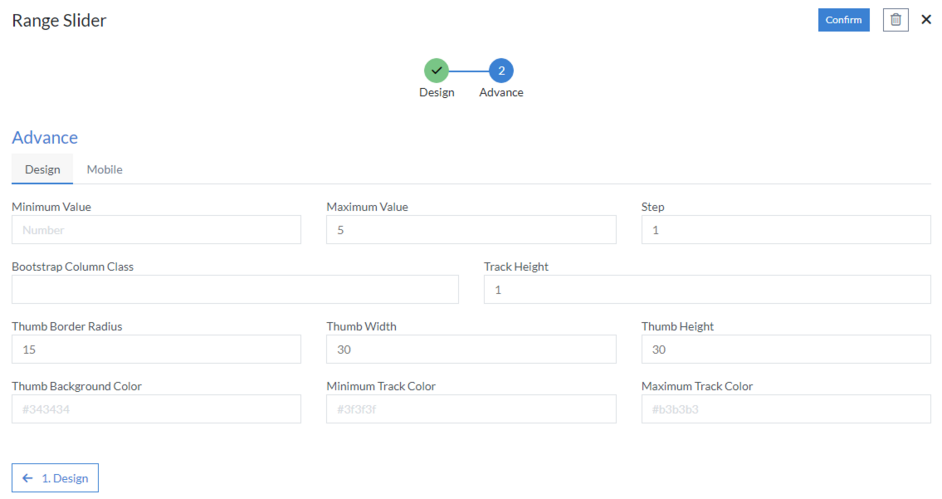Click the Maximum Value input
The image size is (942, 499).
point(471,230)
